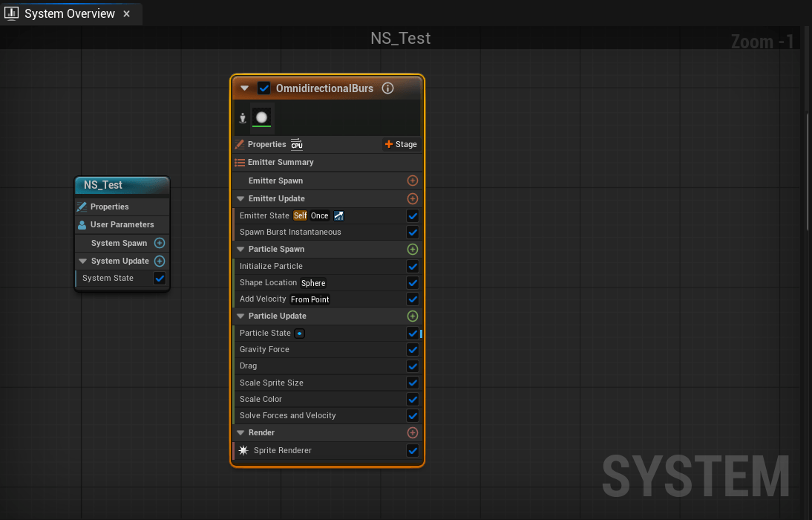Select the Solve Forces and Velocity row
812x520 pixels.
(x=327, y=415)
